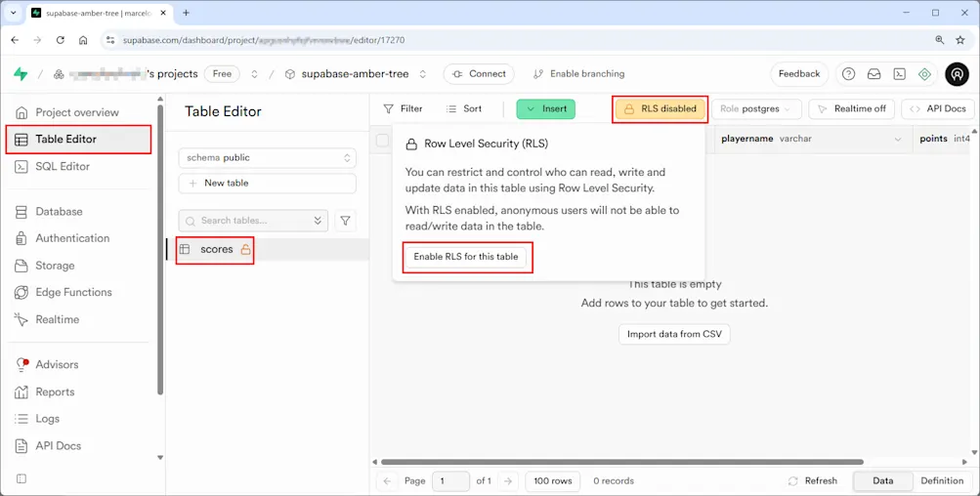Image resolution: width=980 pixels, height=496 pixels.
Task: Click the browser address bar URL
Action: tap(263, 40)
